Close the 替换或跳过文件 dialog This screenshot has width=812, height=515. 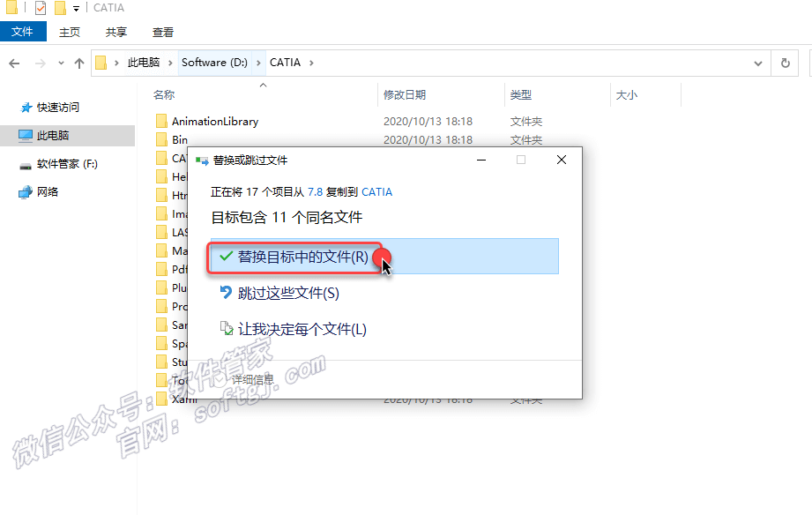pos(562,160)
